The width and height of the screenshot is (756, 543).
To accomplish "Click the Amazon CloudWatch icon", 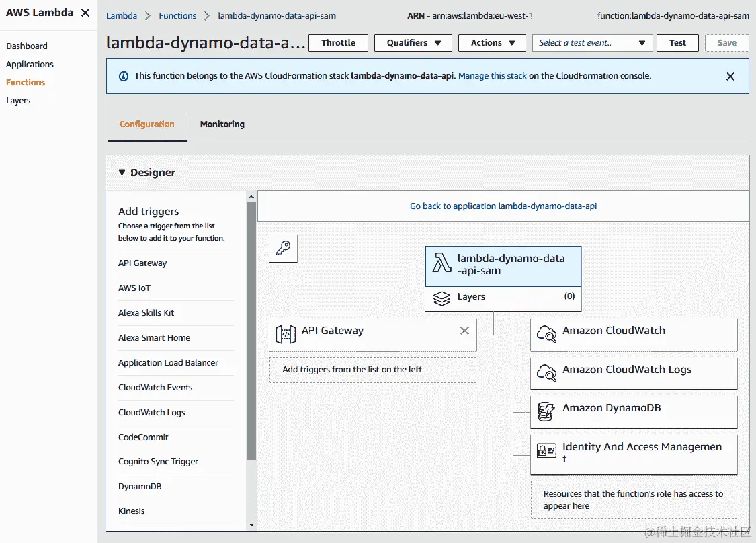I will pyautogui.click(x=546, y=334).
